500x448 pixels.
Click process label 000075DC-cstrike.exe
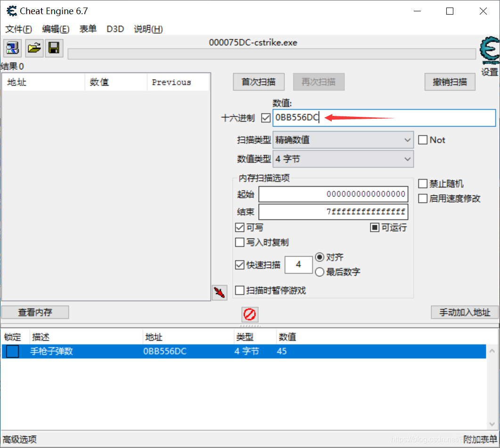click(253, 42)
